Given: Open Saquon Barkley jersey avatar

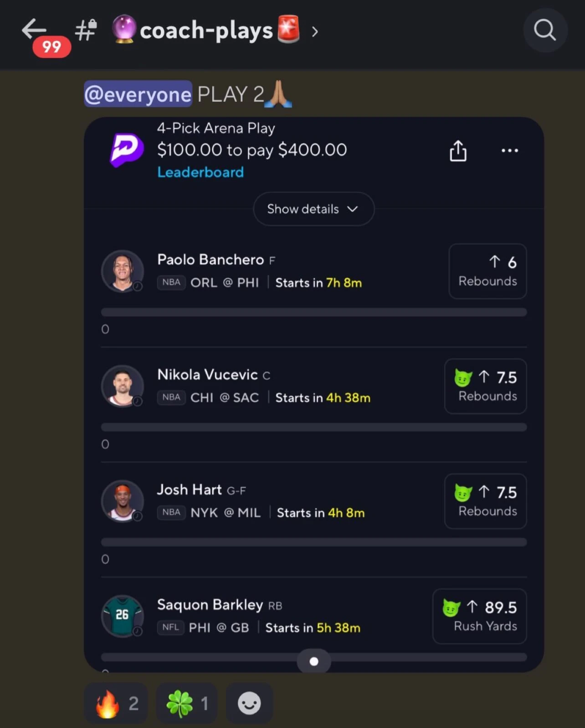Looking at the screenshot, I should click(123, 616).
